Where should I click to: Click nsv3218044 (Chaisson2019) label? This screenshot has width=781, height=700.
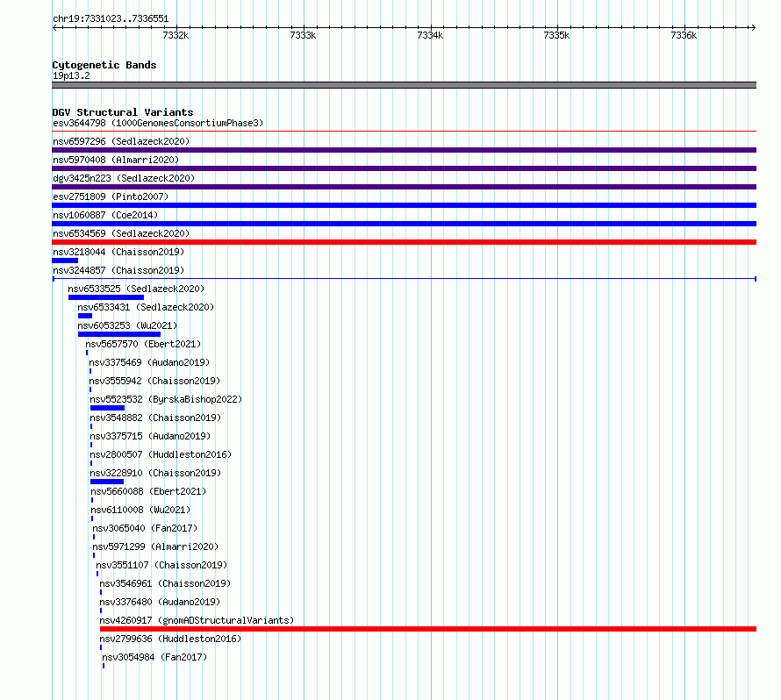coord(118,252)
